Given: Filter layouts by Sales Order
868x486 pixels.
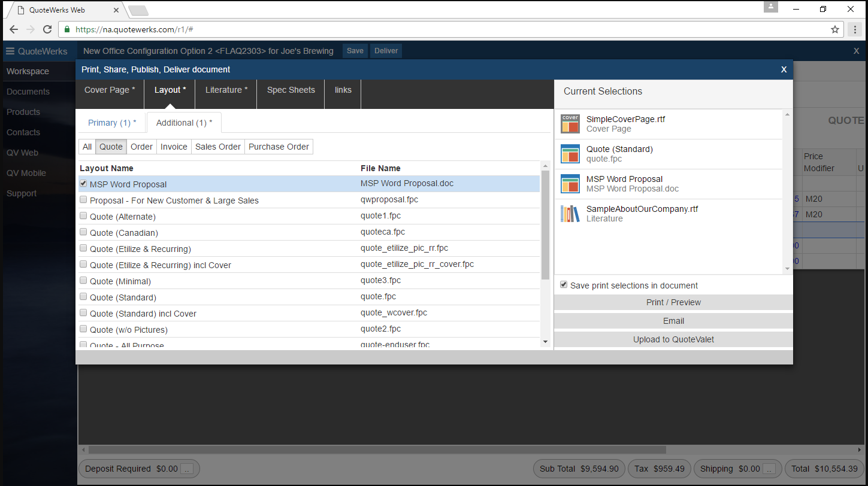Looking at the screenshot, I should [218, 147].
